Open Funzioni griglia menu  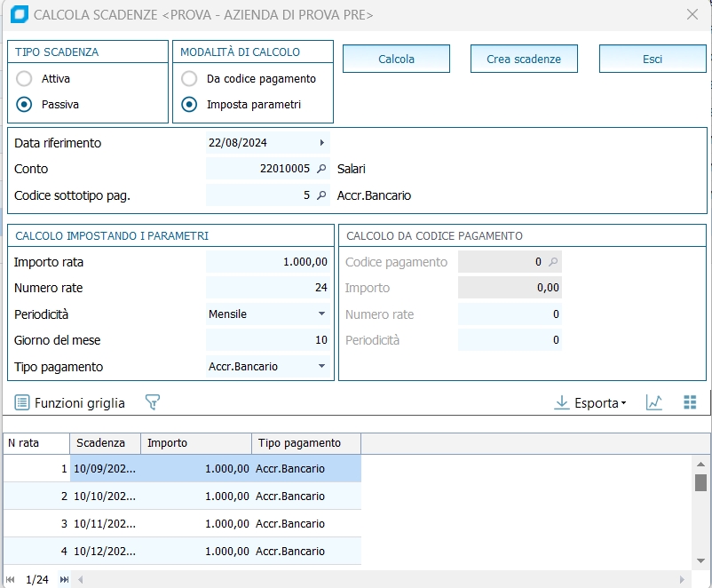pyautogui.click(x=70, y=403)
